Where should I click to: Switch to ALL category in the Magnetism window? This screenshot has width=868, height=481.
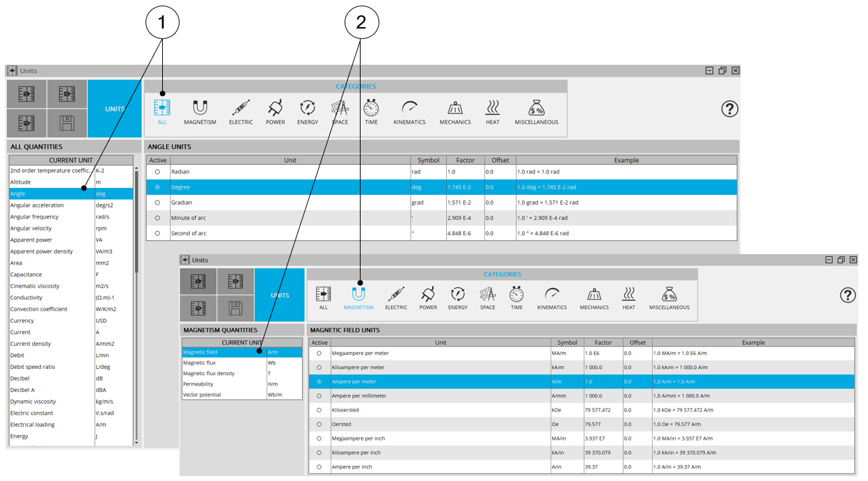(323, 297)
